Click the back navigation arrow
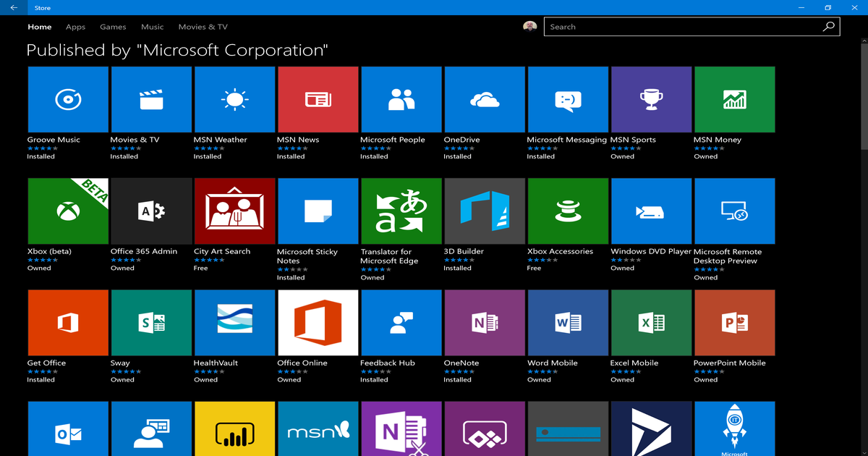The height and width of the screenshot is (456, 868). 13,7
